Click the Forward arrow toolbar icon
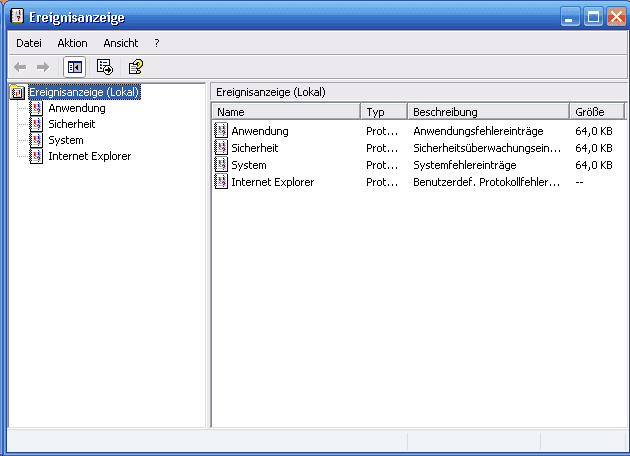Screen dimensions: 630x456 [43, 67]
